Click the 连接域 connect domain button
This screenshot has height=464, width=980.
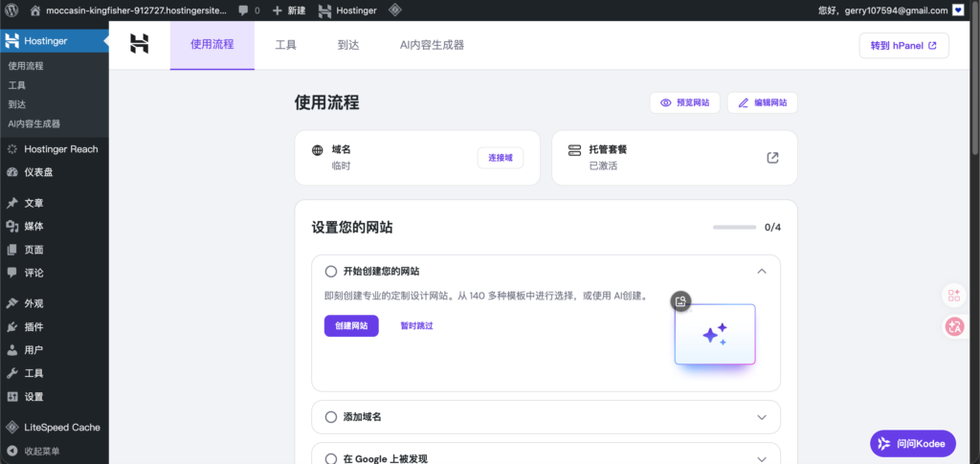click(x=501, y=158)
